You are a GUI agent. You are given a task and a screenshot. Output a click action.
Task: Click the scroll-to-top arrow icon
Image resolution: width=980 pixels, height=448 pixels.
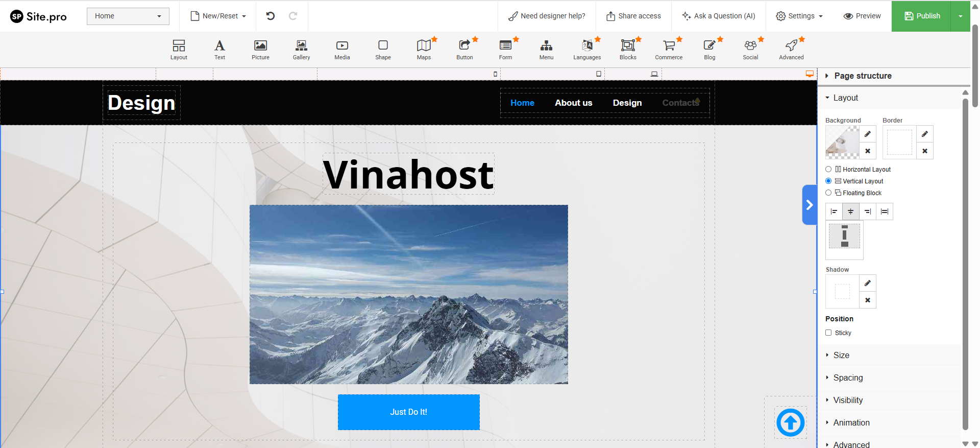click(x=790, y=422)
